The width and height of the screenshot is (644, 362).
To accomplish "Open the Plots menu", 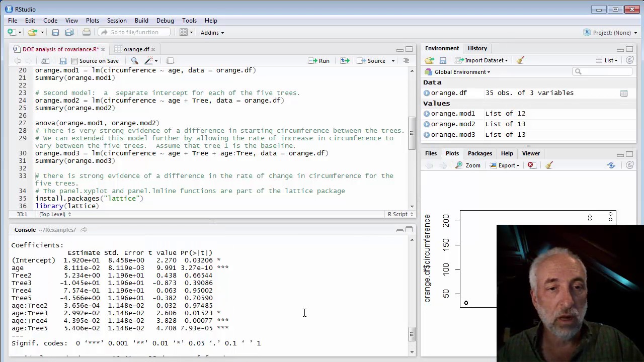I will pos(93,21).
